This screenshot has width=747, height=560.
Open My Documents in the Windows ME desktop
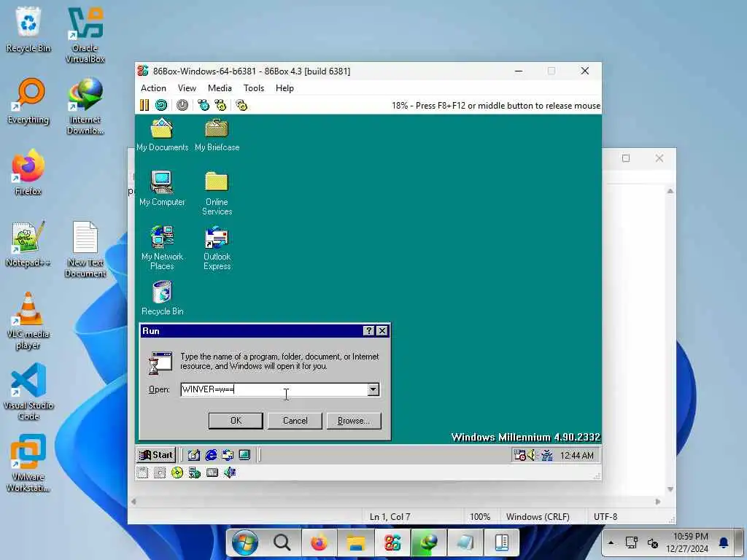[x=162, y=135]
